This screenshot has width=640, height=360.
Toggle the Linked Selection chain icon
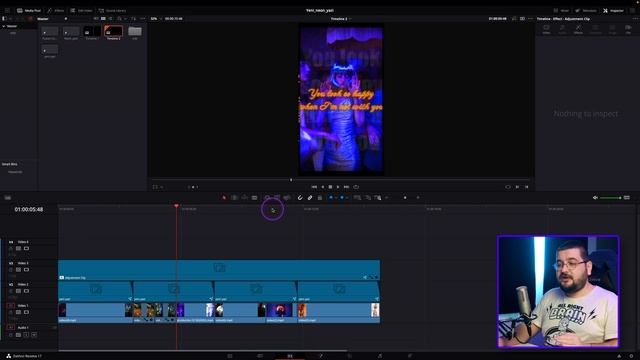[x=310, y=198]
